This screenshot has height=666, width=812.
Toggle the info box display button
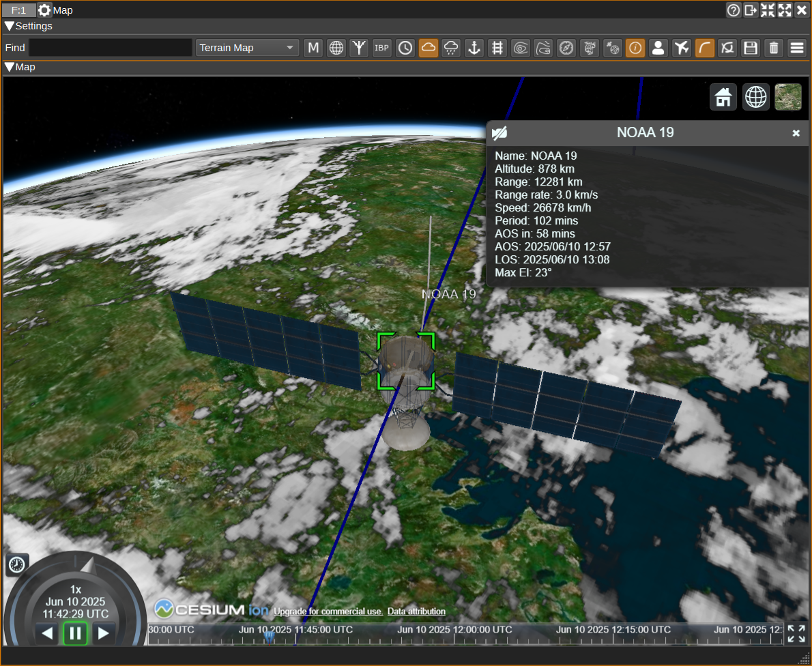(x=635, y=48)
